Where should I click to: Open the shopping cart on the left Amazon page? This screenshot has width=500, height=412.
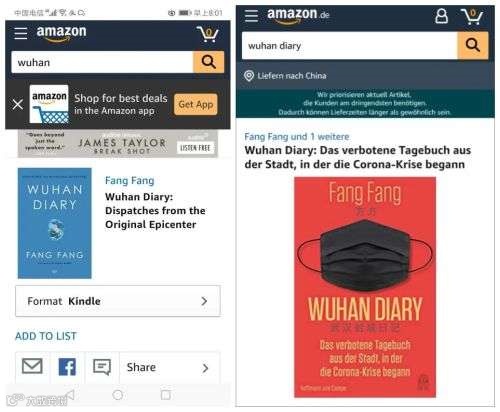[208, 33]
